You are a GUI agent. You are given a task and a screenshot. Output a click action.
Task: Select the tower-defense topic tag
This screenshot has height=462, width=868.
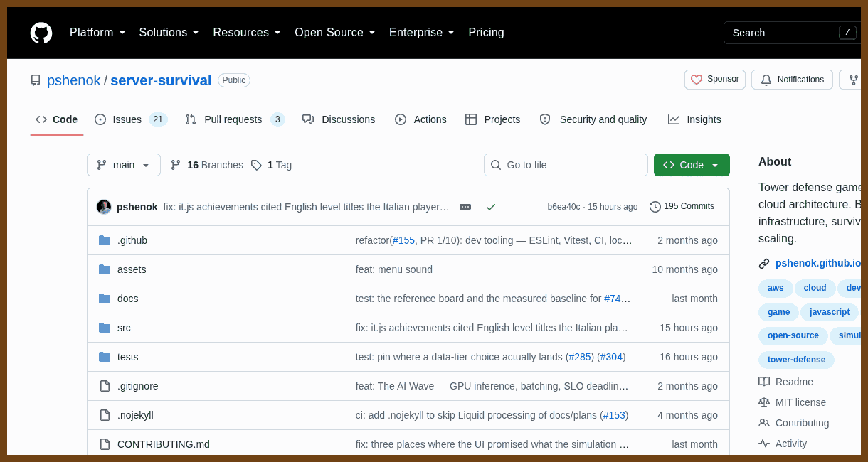point(796,360)
